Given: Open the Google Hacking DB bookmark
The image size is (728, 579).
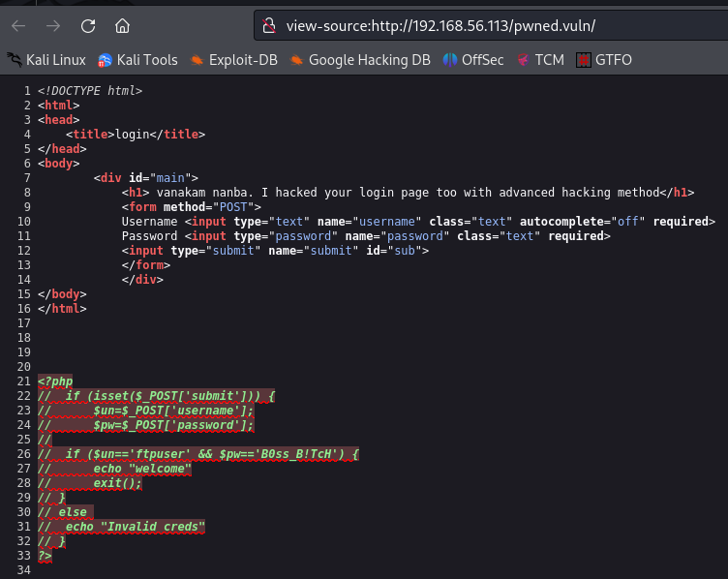Looking at the screenshot, I should [360, 60].
